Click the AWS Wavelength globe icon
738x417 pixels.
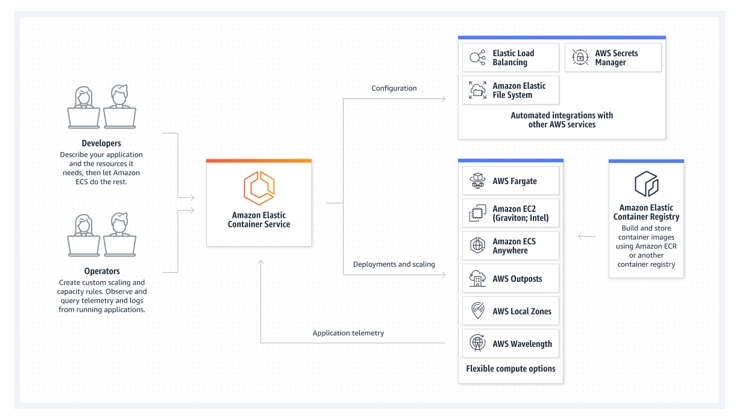477,343
